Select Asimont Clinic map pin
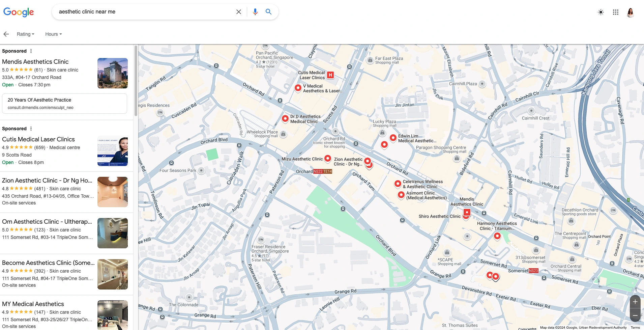The image size is (644, 330). pyautogui.click(x=401, y=195)
